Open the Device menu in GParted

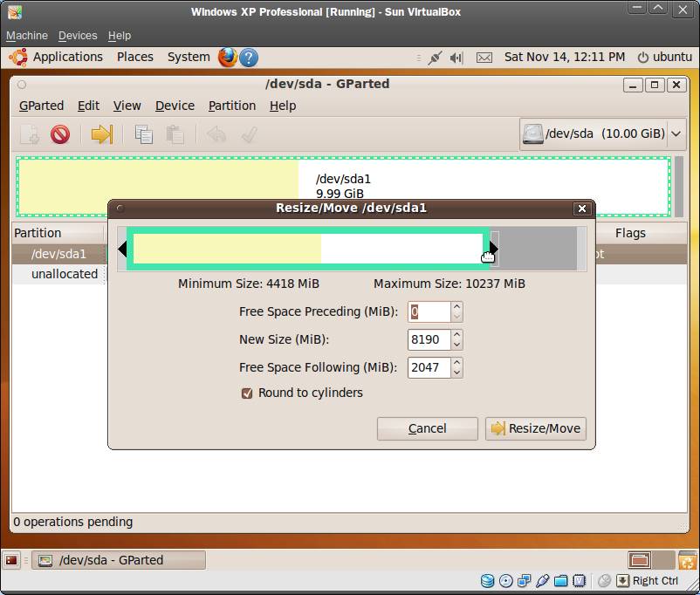[175, 106]
